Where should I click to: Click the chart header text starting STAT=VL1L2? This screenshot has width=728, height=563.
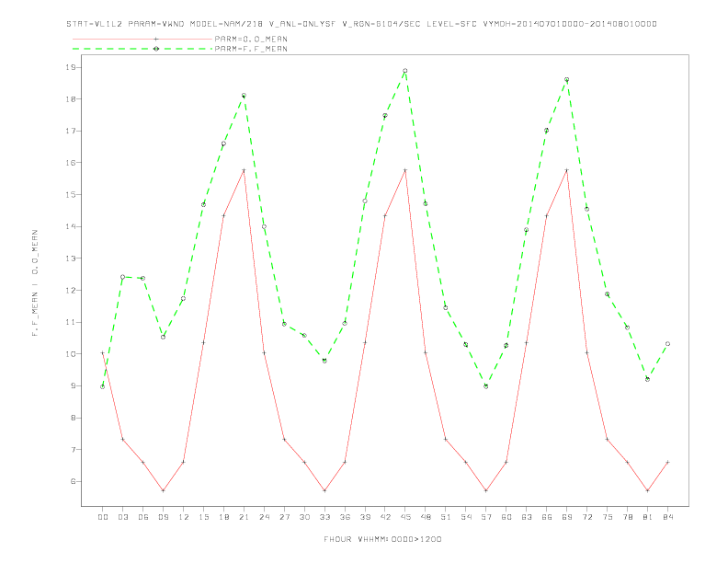tap(361, 24)
